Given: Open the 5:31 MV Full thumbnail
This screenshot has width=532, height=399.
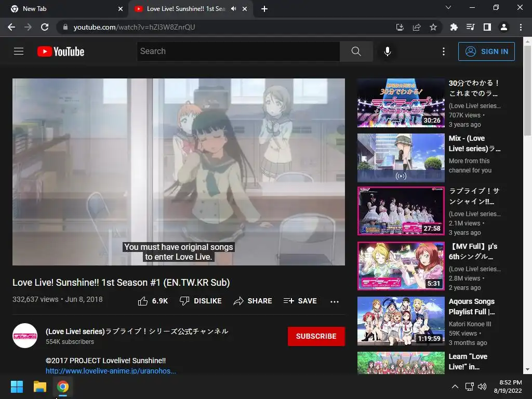Looking at the screenshot, I should 401,266.
